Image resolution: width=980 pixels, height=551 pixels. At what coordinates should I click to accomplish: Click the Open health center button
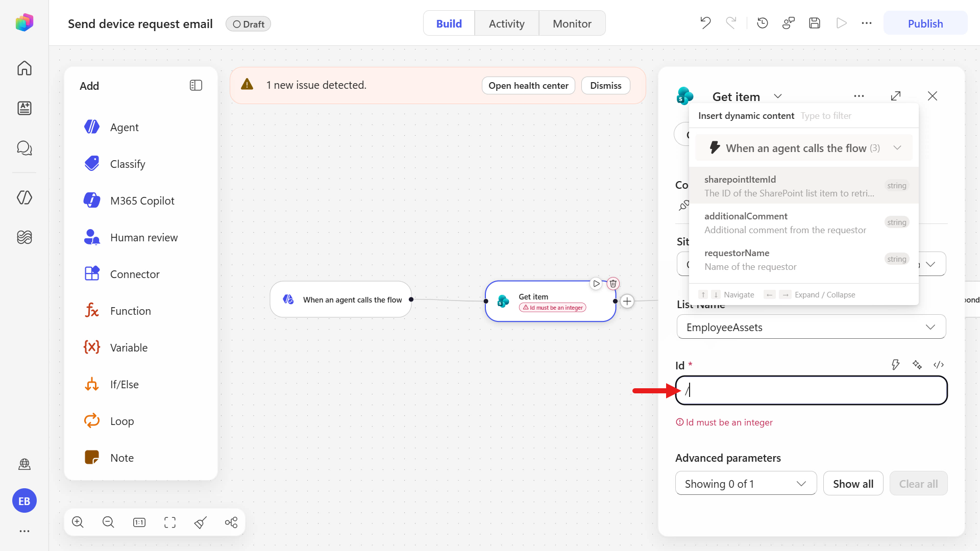(528, 86)
